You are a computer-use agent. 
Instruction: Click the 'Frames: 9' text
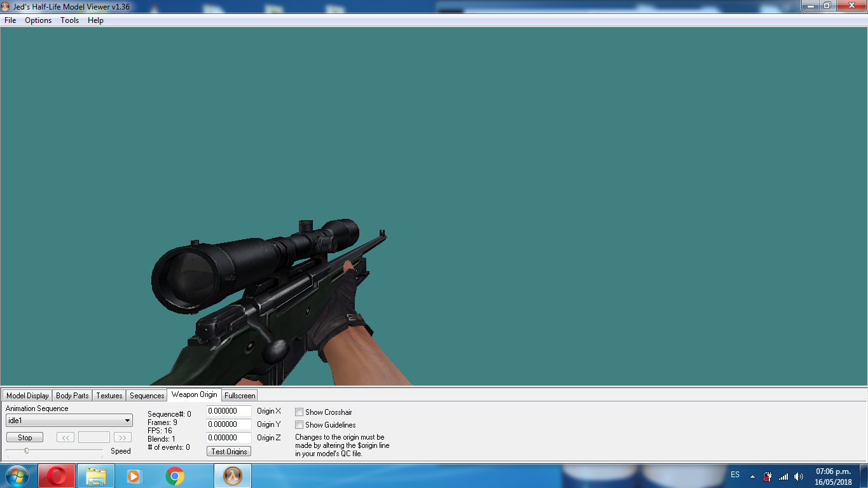click(162, 422)
